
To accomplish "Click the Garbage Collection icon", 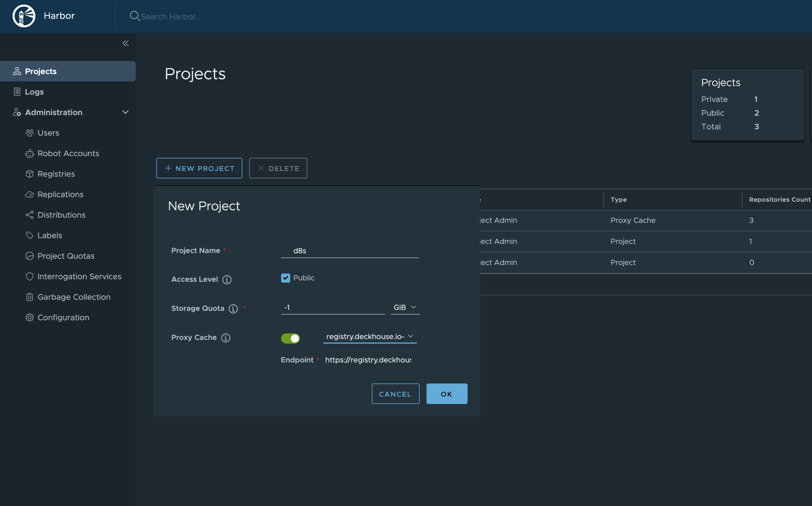I will [29, 297].
